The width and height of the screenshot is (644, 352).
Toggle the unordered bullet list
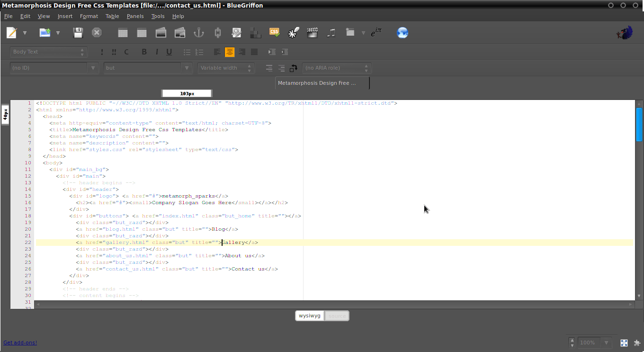pos(187,52)
